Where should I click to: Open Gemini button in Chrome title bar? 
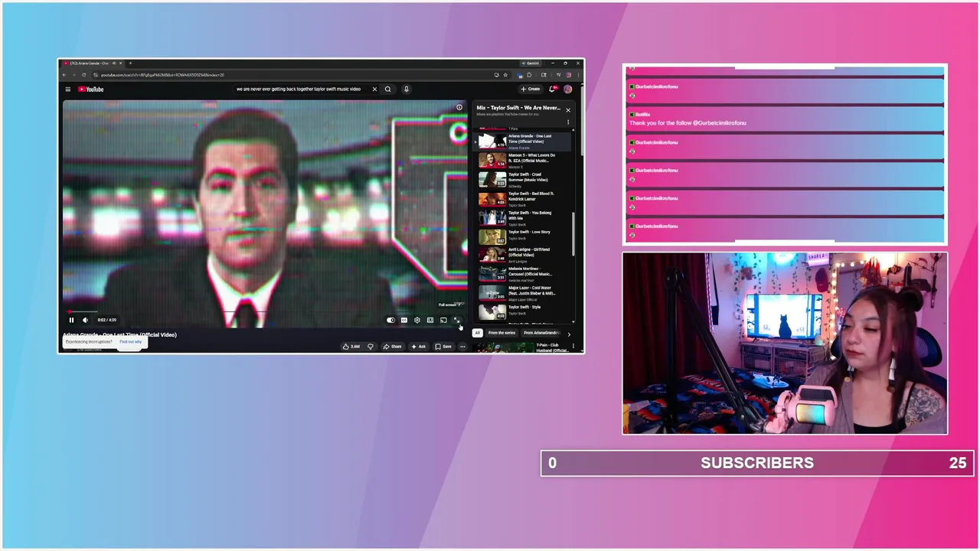(x=531, y=64)
